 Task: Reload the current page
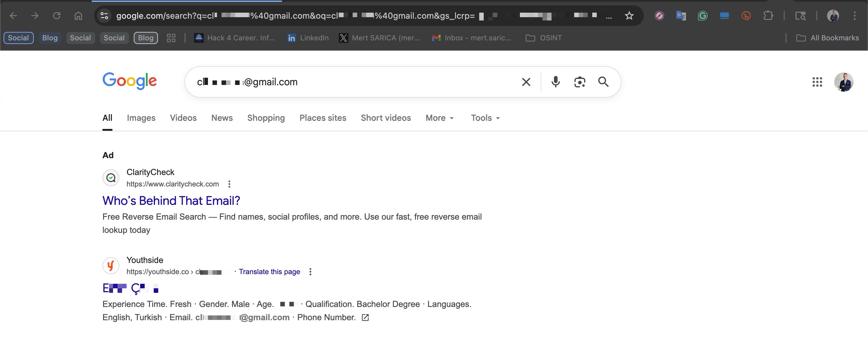point(57,15)
